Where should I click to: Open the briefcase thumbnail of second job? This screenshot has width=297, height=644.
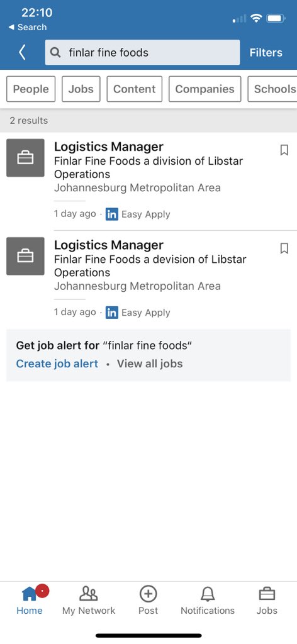pos(25,256)
